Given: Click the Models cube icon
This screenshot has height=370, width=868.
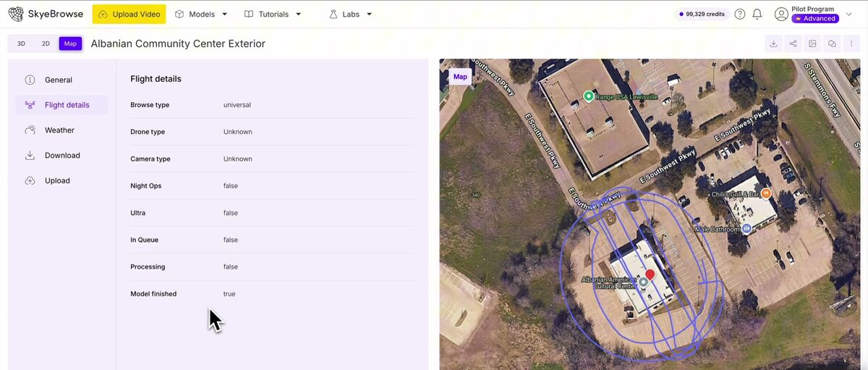Looking at the screenshot, I should click(179, 14).
